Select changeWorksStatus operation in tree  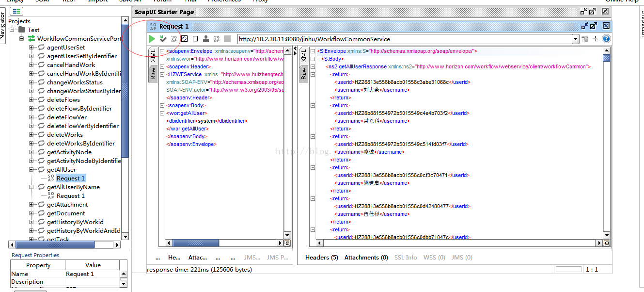click(75, 82)
